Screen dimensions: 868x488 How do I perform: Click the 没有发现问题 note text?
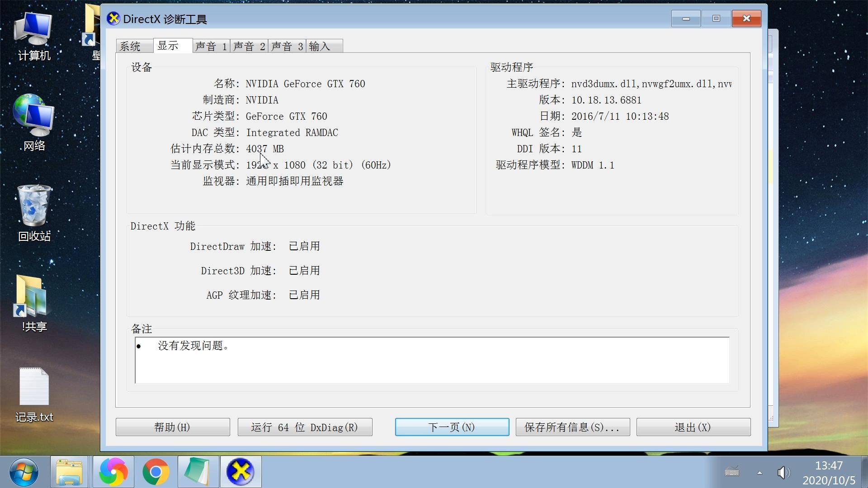click(193, 346)
